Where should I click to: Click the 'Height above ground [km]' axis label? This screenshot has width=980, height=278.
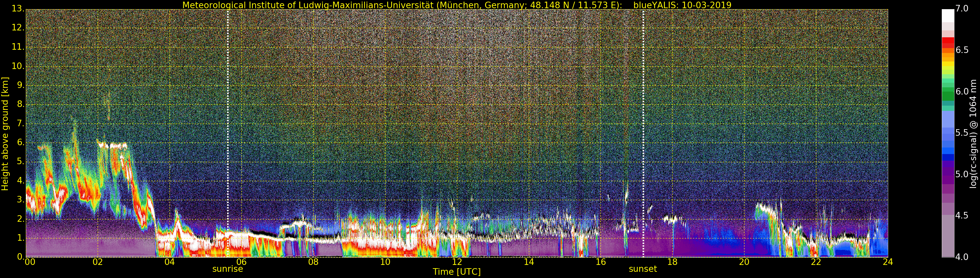pyautogui.click(x=5, y=134)
